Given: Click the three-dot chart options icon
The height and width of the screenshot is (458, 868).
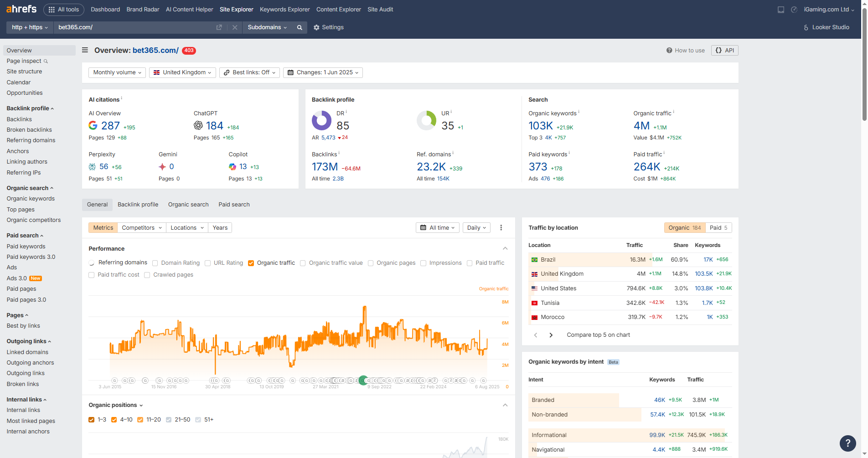Looking at the screenshot, I should click(x=501, y=228).
